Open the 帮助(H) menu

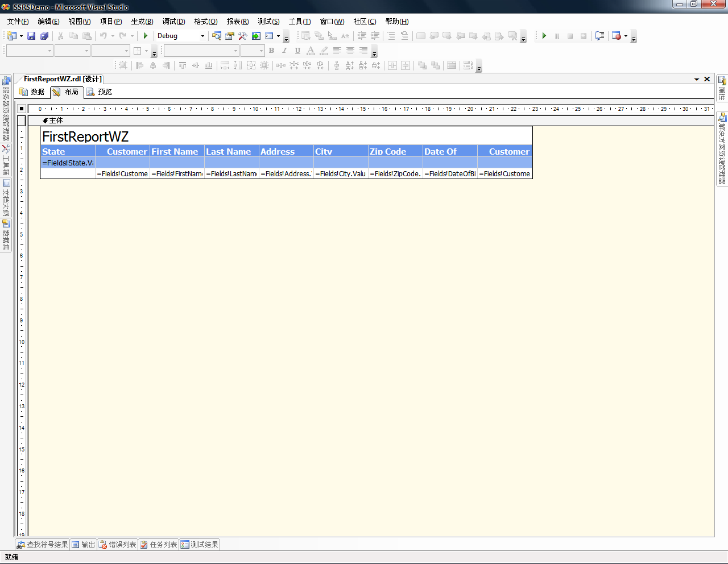click(397, 22)
